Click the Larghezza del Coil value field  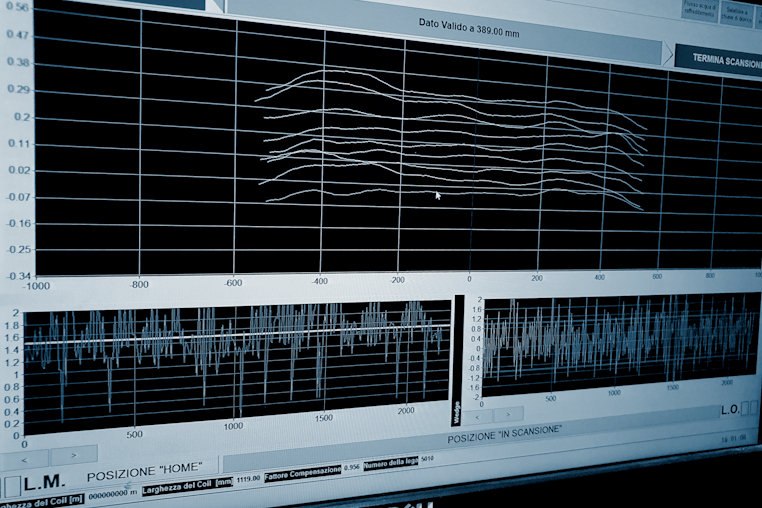246,478
